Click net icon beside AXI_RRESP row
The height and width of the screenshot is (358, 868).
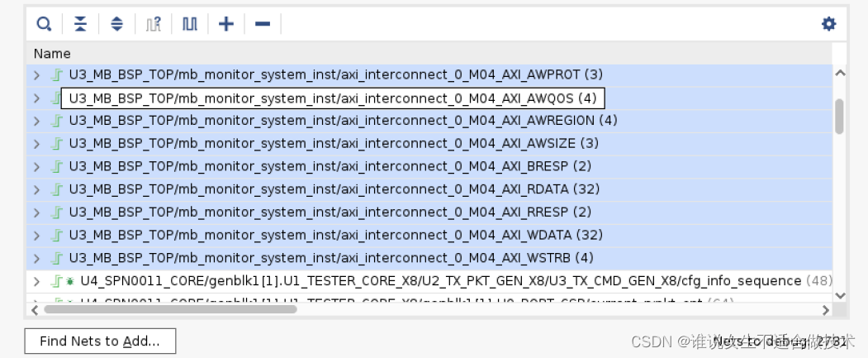pyautogui.click(x=56, y=212)
